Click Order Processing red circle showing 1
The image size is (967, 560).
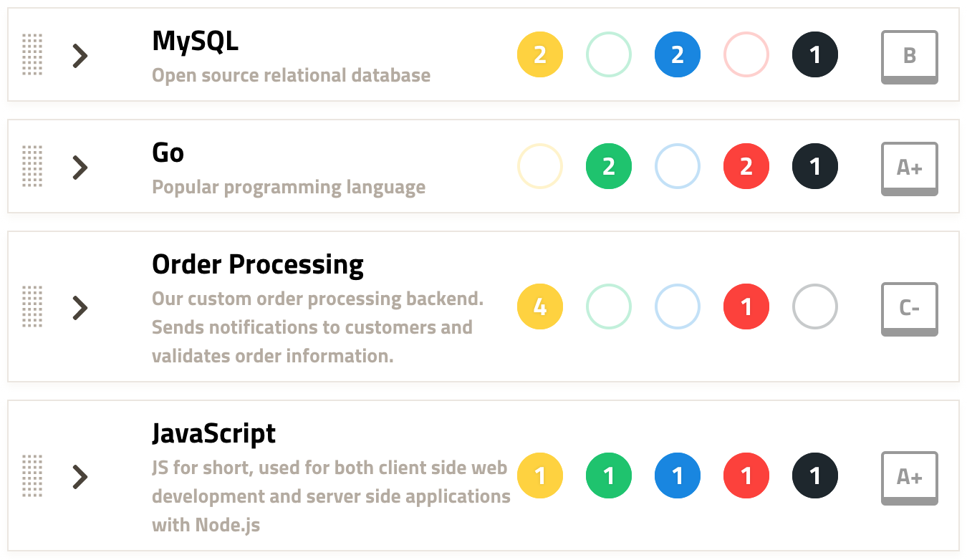coord(746,306)
